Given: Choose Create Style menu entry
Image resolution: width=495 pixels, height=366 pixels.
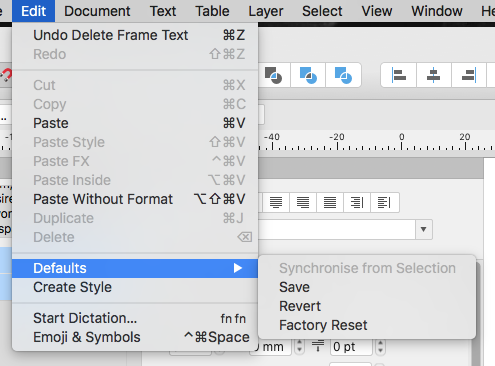Looking at the screenshot, I should click(135, 287).
